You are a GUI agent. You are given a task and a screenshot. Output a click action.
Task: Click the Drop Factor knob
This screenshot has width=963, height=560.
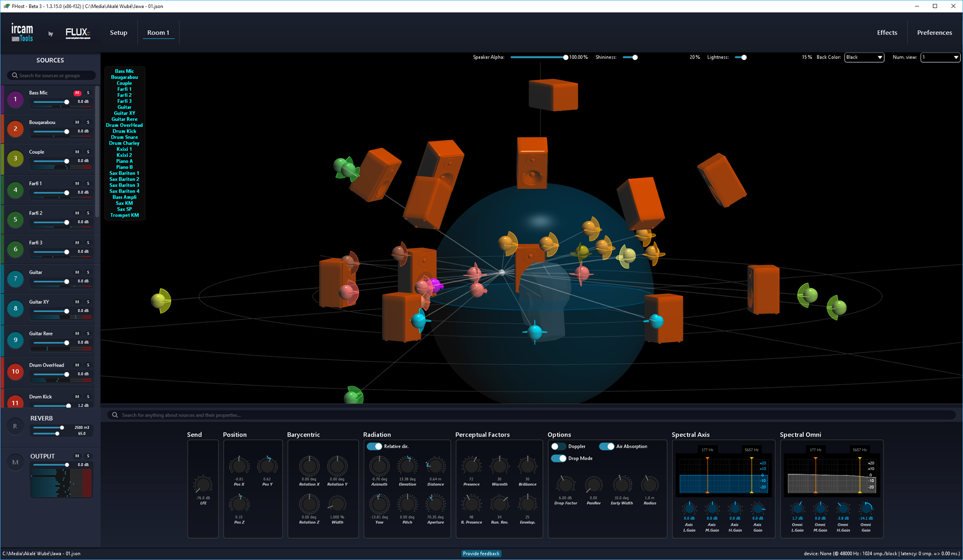tap(565, 484)
